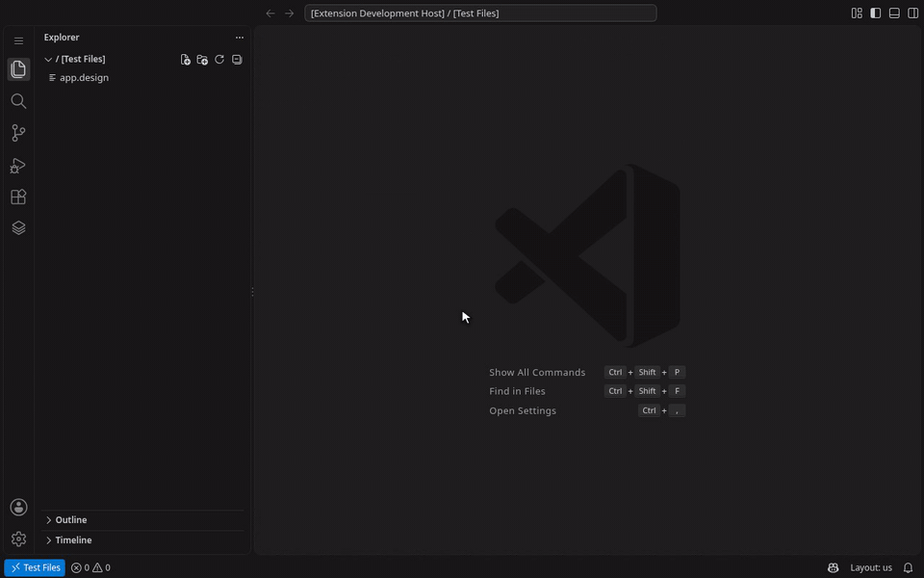
Task: Create a new folder in Test Files
Action: (203, 60)
